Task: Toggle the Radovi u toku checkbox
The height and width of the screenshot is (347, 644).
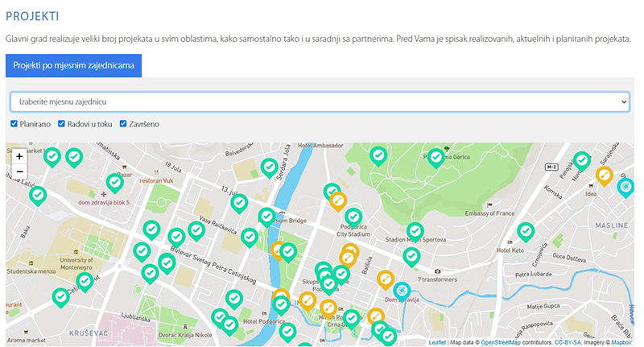Action: click(62, 124)
